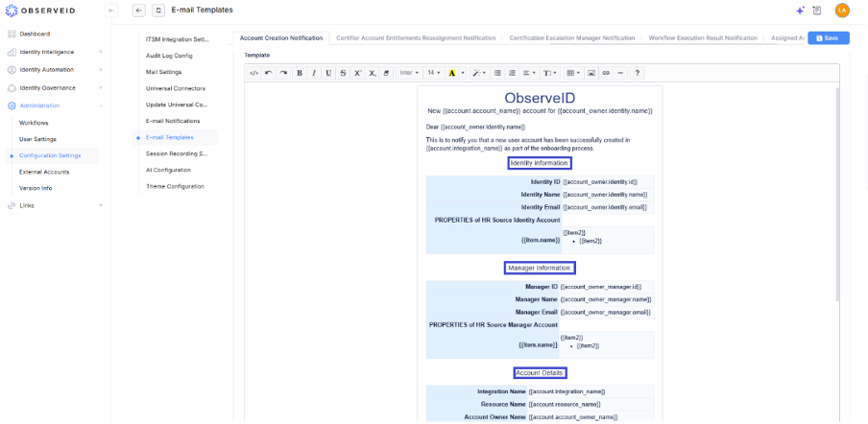Image resolution: width=868 pixels, height=424 pixels.
Task: Insert an unordered bullet list
Action: click(x=497, y=73)
